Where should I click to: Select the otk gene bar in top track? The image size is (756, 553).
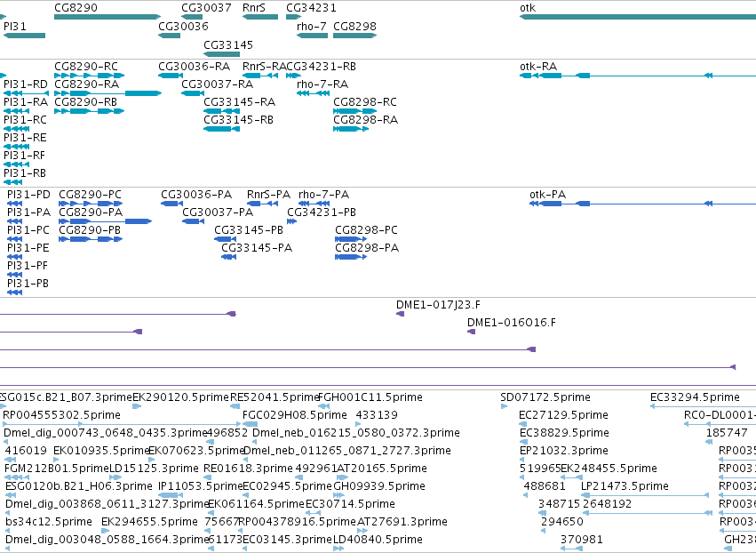click(637, 17)
